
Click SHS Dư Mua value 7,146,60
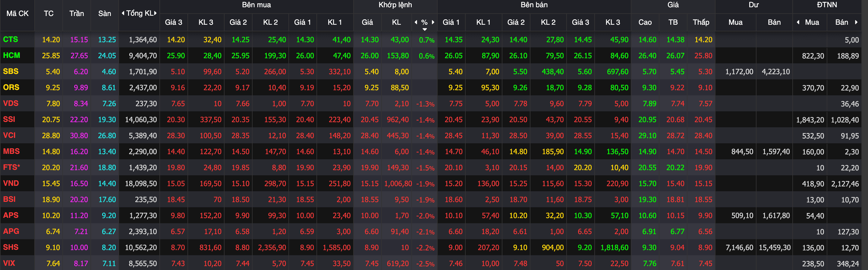(739, 248)
